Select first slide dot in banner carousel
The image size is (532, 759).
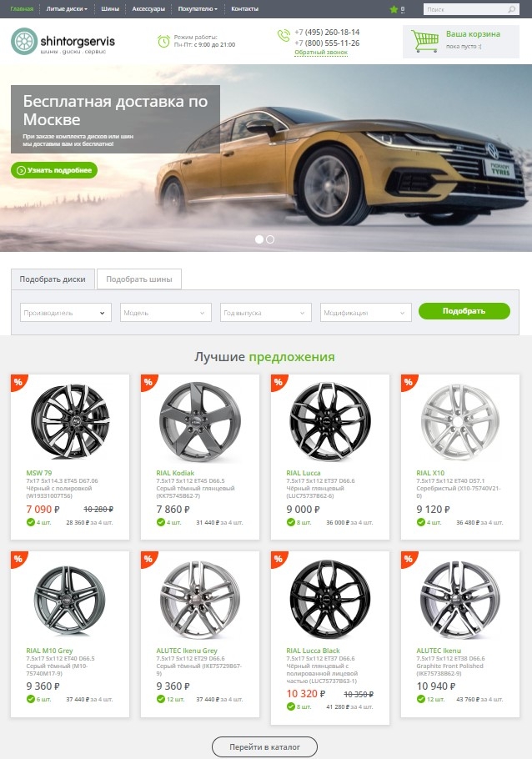tap(259, 239)
